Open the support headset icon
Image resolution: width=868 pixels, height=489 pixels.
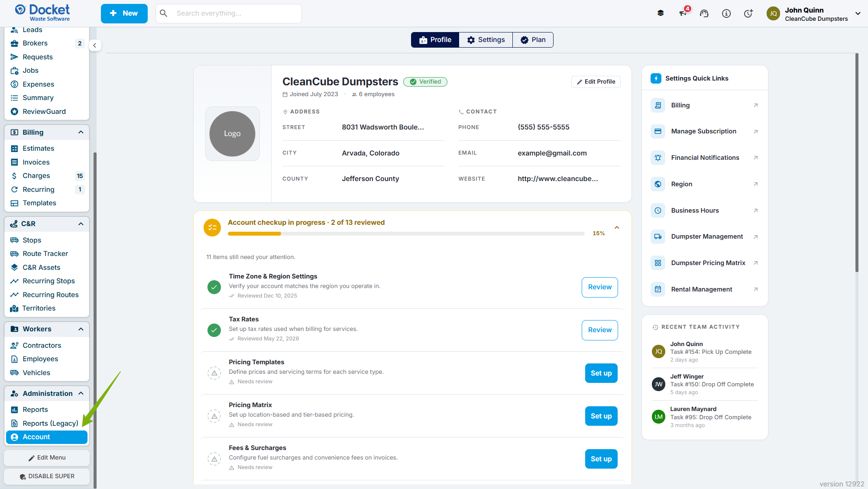pyautogui.click(x=704, y=13)
